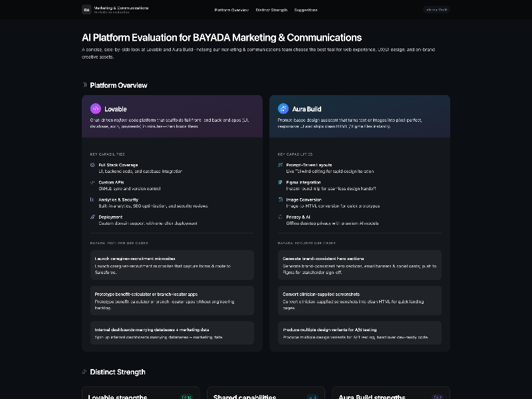Image resolution: width=532 pixels, height=399 pixels.
Task: Open the internal dashboards use case card
Action: click(x=172, y=333)
